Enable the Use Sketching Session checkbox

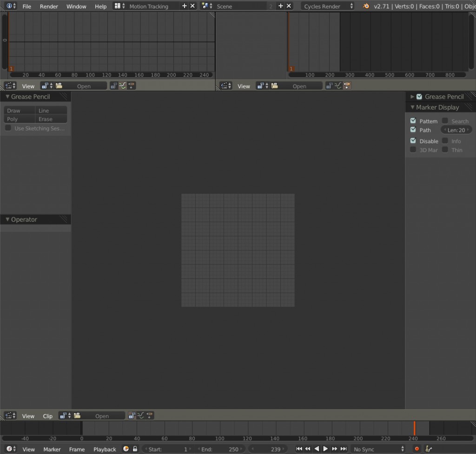(x=7, y=128)
